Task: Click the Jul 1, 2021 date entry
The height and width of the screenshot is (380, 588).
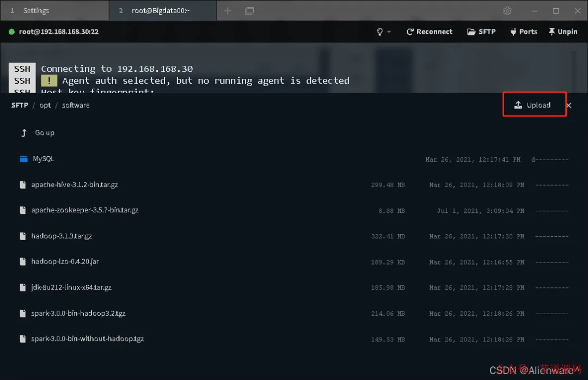Action: tap(480, 211)
